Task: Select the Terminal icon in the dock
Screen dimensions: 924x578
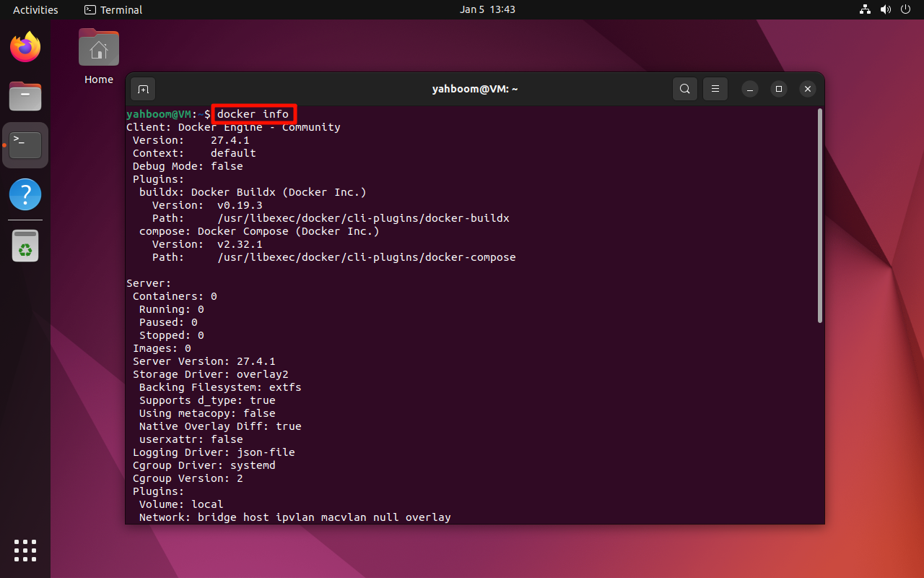Action: pos(25,144)
